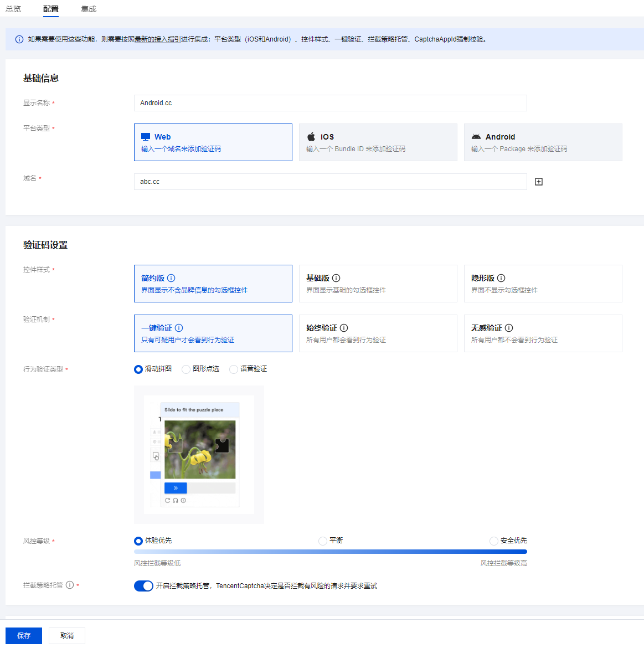
Task: Click the 显示名称 input field
Action: (330, 103)
